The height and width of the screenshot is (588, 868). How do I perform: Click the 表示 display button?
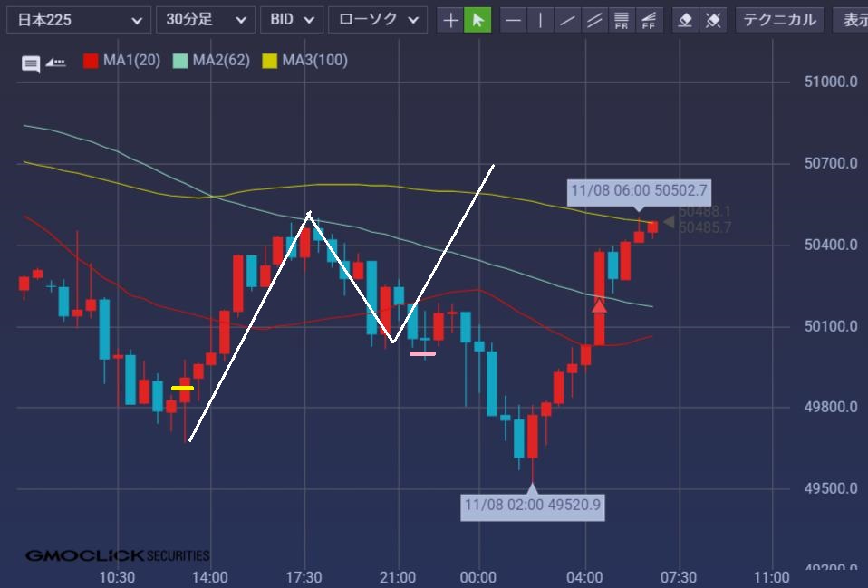tap(852, 20)
